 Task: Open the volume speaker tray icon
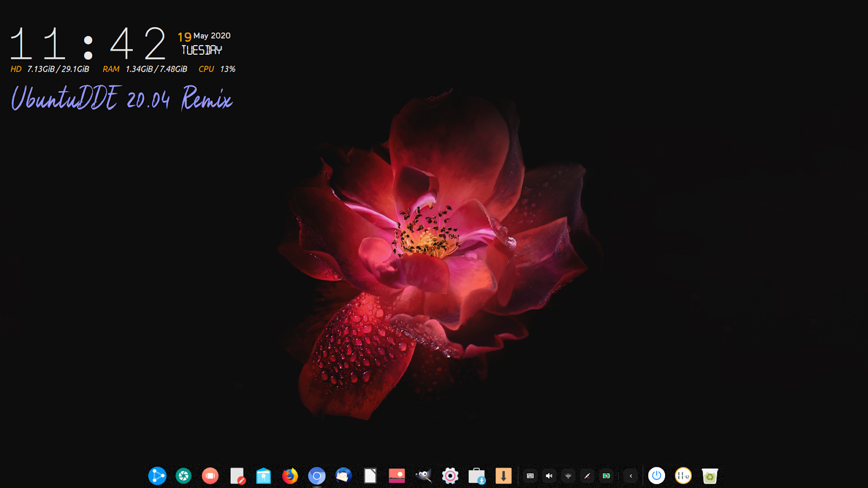549,476
